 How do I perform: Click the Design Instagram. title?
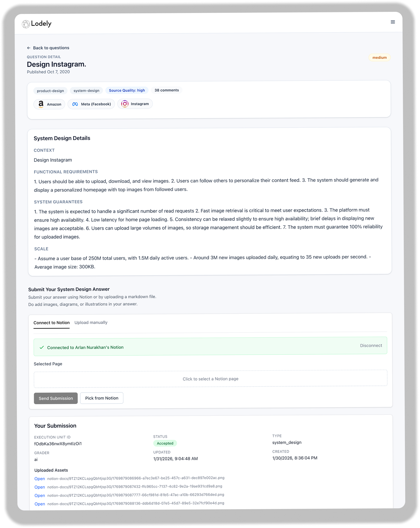(56, 64)
